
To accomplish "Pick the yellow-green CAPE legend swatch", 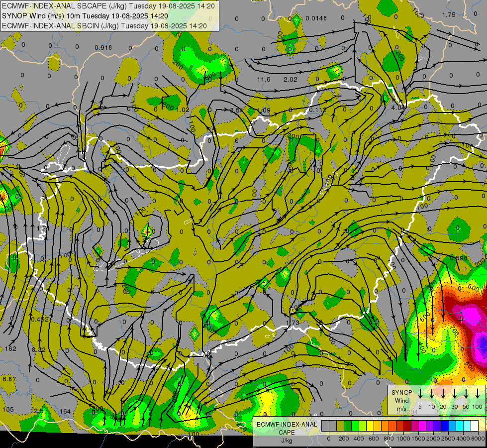I will click(x=363, y=426).
